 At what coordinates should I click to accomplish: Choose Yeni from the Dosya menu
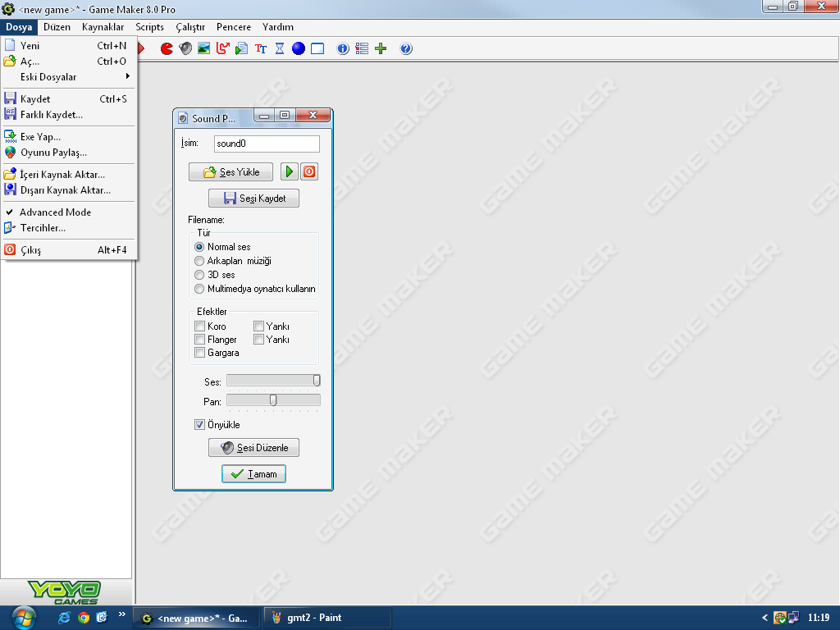[x=69, y=46]
